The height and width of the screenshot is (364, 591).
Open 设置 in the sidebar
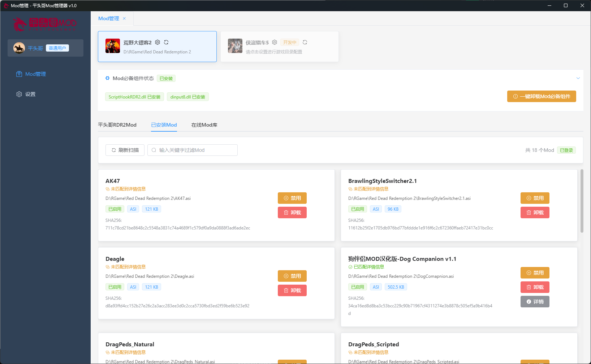(x=30, y=94)
